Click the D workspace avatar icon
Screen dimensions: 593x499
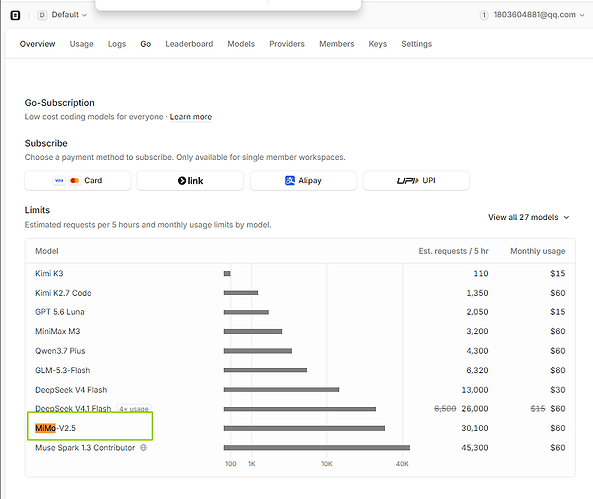click(x=42, y=15)
